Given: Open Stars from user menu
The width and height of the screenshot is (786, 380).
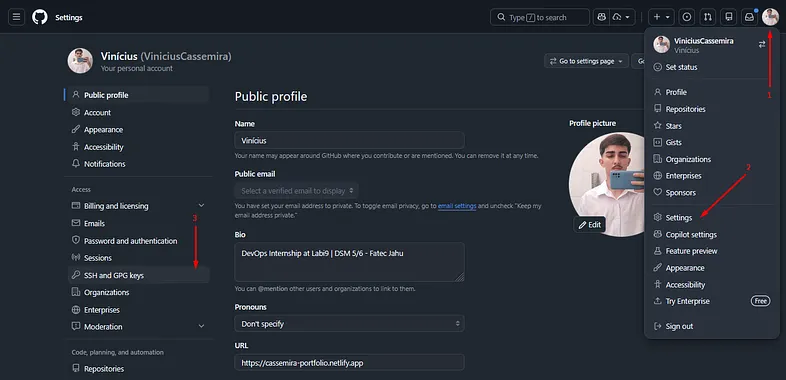Looking at the screenshot, I should pyautogui.click(x=712, y=126).
